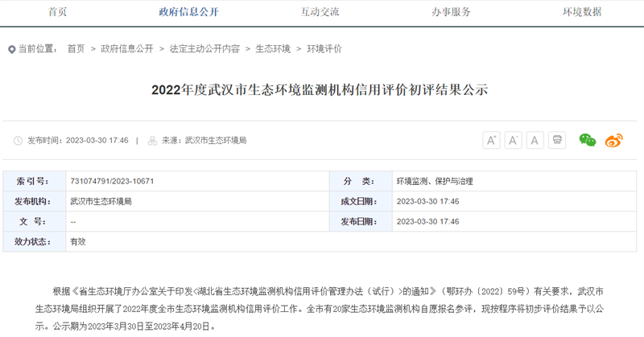Click the source text 武汉市生态环境局 after 来源

click(216, 141)
